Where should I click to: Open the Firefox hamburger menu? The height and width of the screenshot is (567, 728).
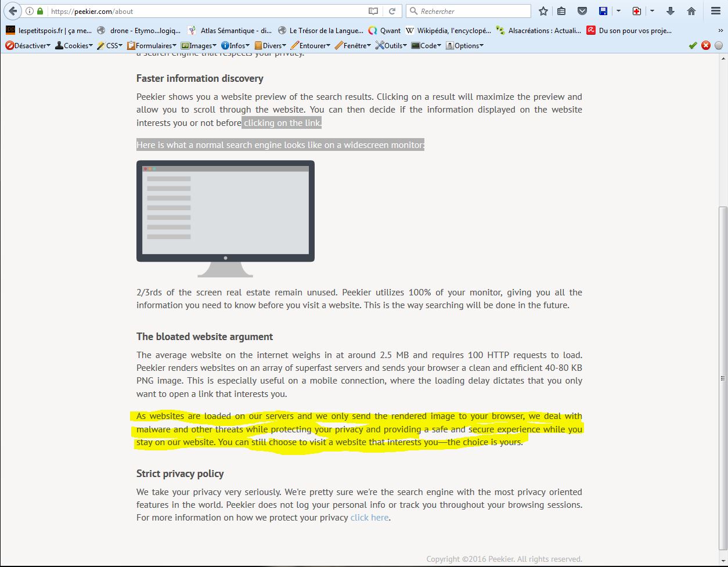click(x=715, y=11)
